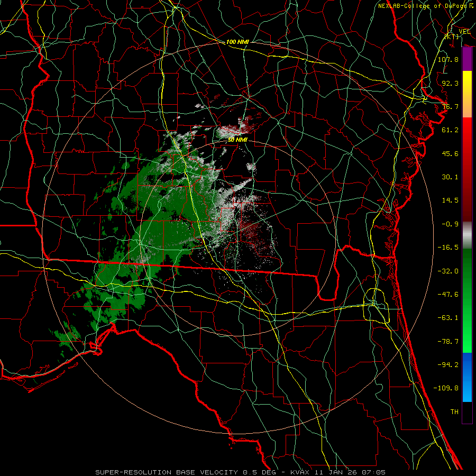Click the 30.1 velocity scale value
Image resolution: width=476 pixels, height=476 pixels.
pyautogui.click(x=450, y=177)
